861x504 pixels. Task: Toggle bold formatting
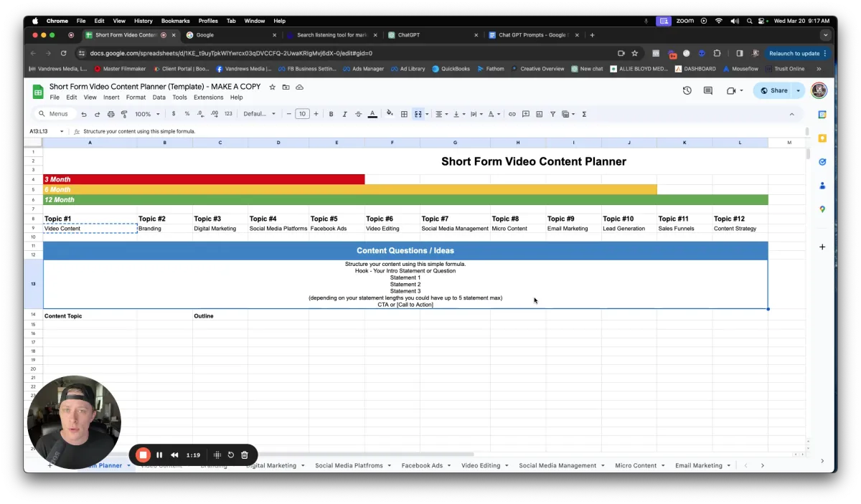tap(331, 114)
